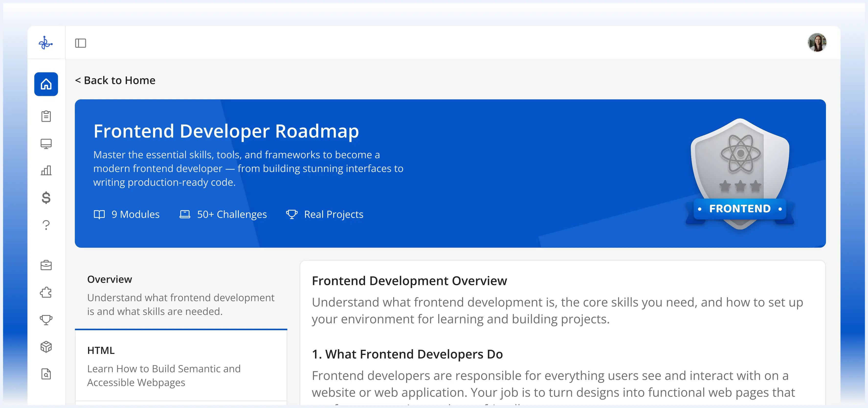The width and height of the screenshot is (868, 408).
Task: Select the 3D cube icon in sidebar
Action: click(x=46, y=347)
